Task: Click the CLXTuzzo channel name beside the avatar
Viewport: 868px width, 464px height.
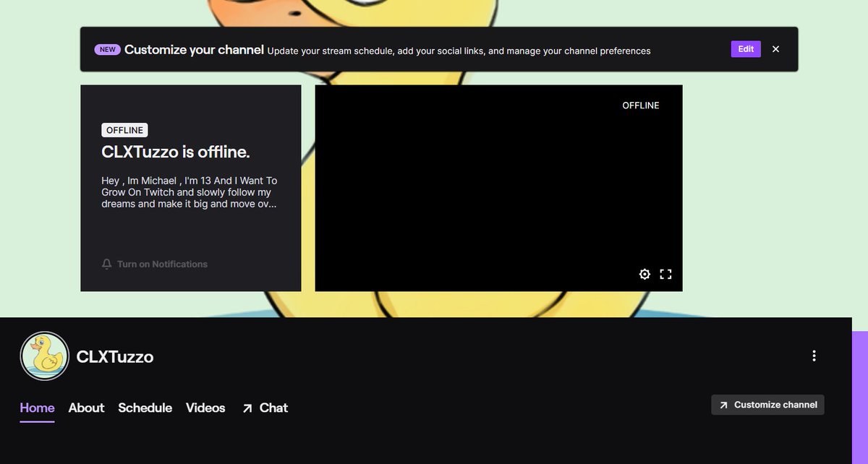Action: [x=115, y=356]
